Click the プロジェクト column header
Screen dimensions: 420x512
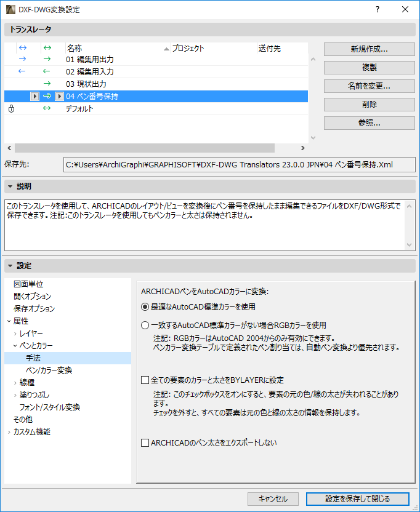tap(214, 49)
